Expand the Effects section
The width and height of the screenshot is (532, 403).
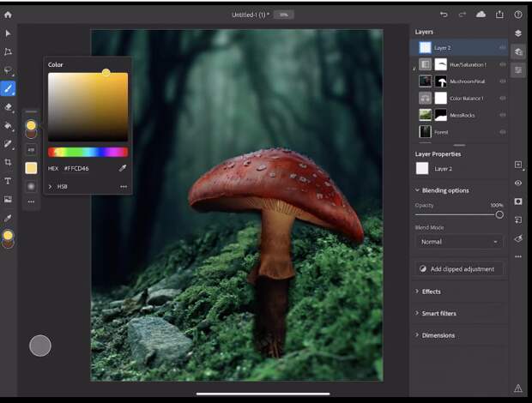point(431,292)
